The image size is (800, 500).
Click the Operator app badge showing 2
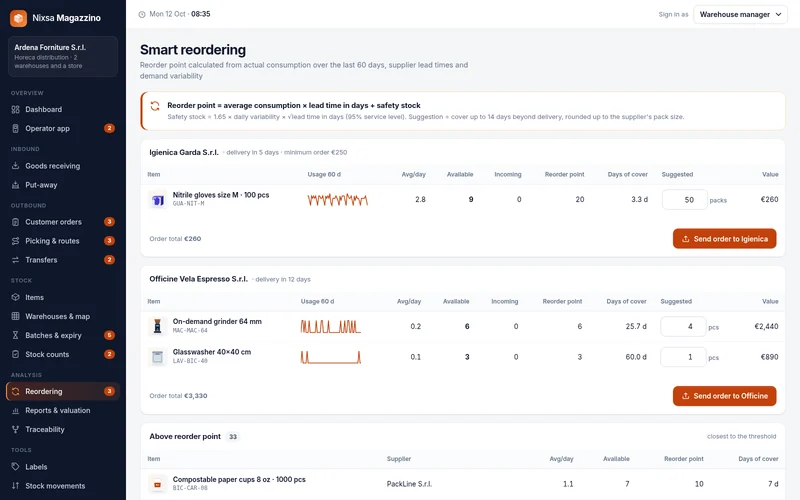pyautogui.click(x=109, y=128)
